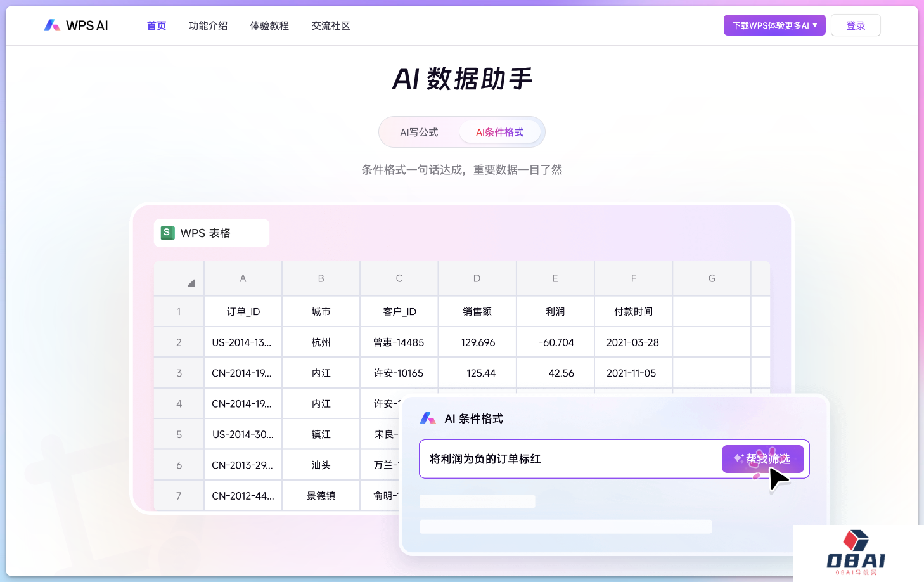Screen dimensions: 924x582
Task: Click the 帮我筛选 button
Action: (763, 459)
